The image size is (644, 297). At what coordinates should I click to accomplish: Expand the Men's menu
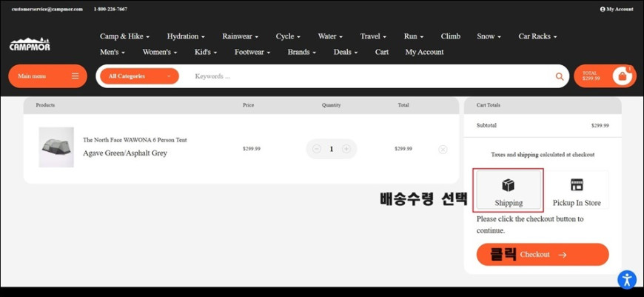[x=113, y=52]
